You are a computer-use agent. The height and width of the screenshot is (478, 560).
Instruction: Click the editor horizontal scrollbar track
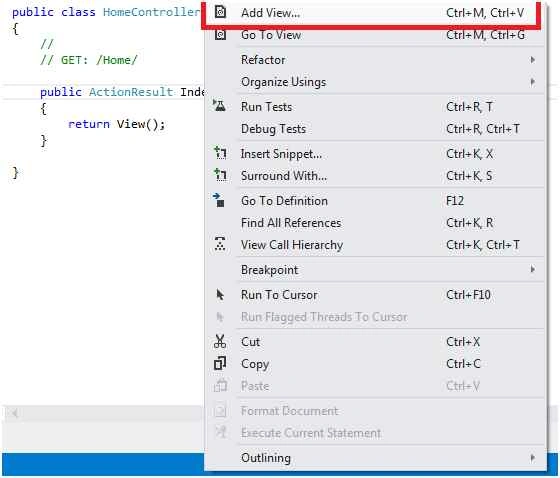coord(112,413)
